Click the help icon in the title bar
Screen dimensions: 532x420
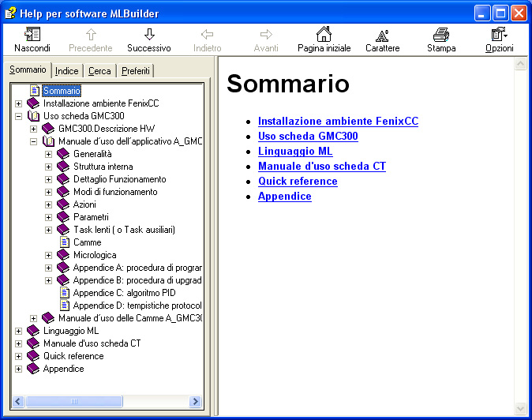point(10,13)
